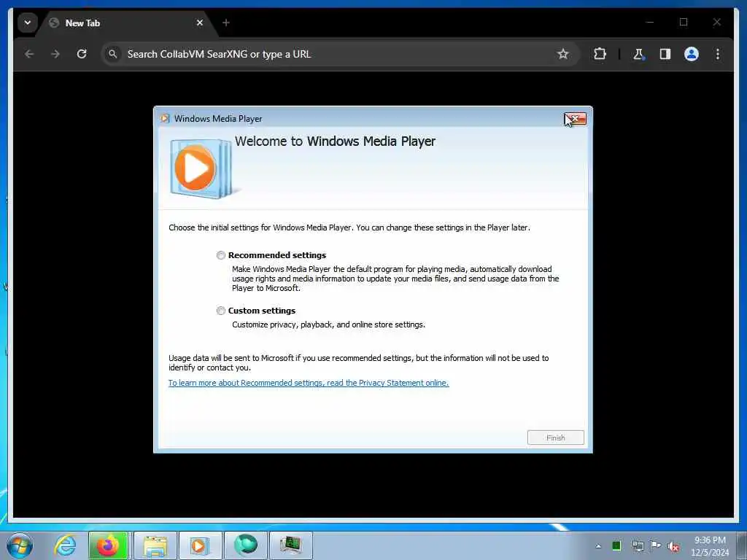Close the Windows Media Player setup dialog
747x560 pixels.
576,119
